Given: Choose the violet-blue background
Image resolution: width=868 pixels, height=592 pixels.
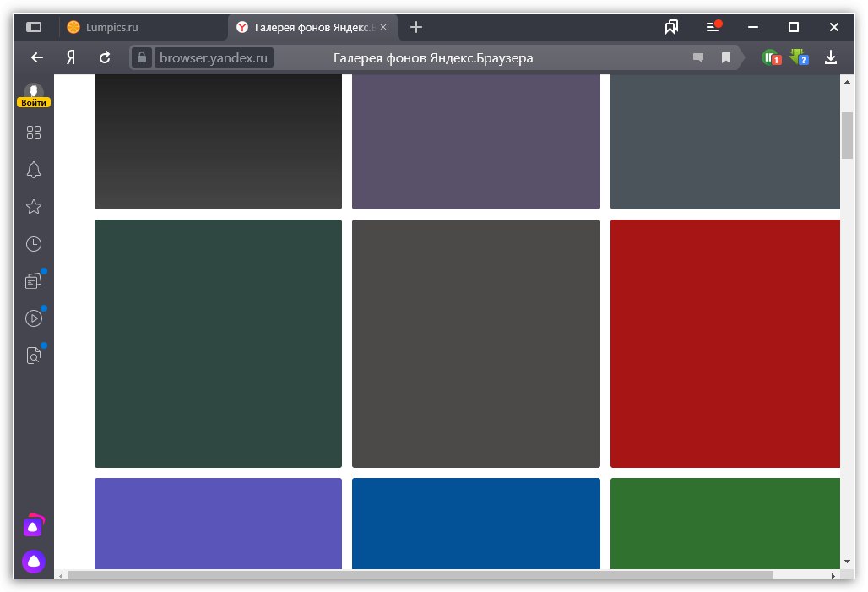Looking at the screenshot, I should click(218, 524).
